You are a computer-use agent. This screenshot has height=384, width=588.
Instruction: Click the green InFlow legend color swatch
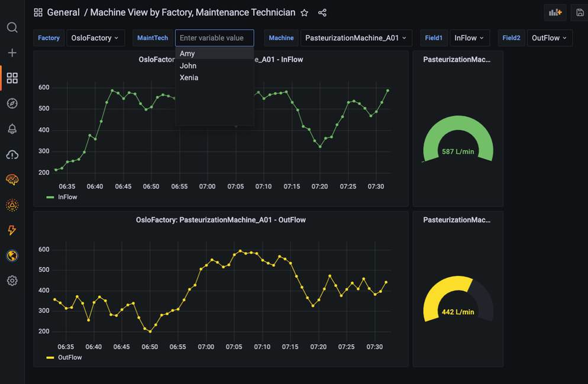(50, 197)
